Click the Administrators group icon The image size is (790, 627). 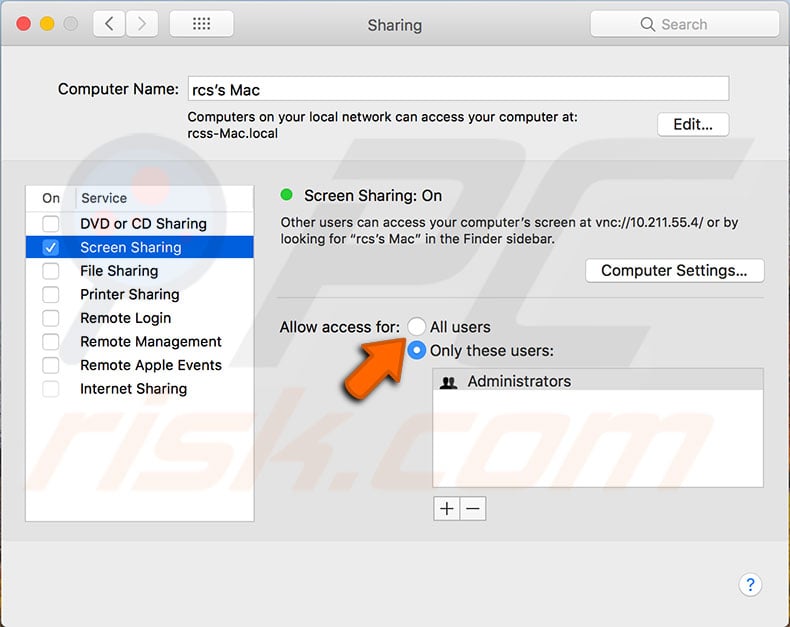(x=448, y=382)
